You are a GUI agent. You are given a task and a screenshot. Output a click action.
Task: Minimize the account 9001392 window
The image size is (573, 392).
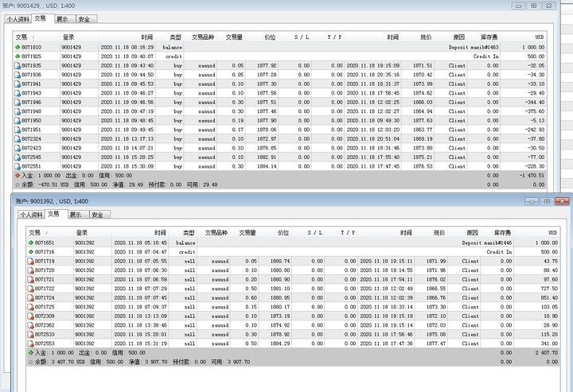(532, 201)
